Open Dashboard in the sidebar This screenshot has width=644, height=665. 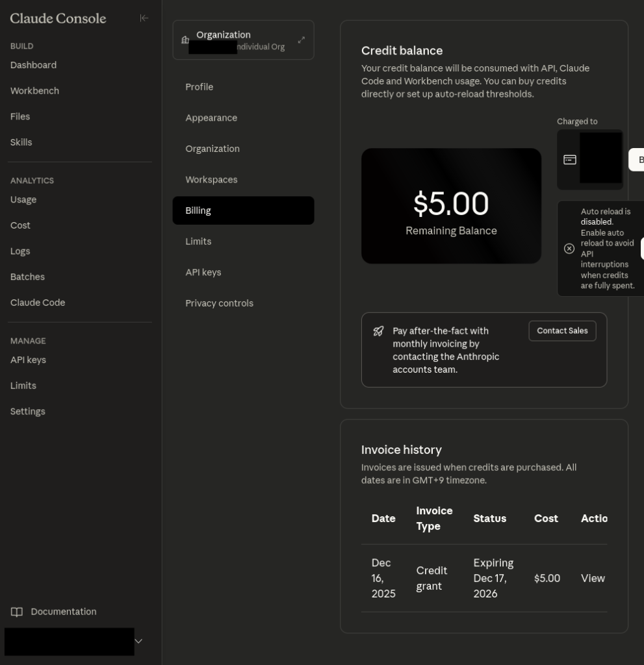click(x=33, y=65)
